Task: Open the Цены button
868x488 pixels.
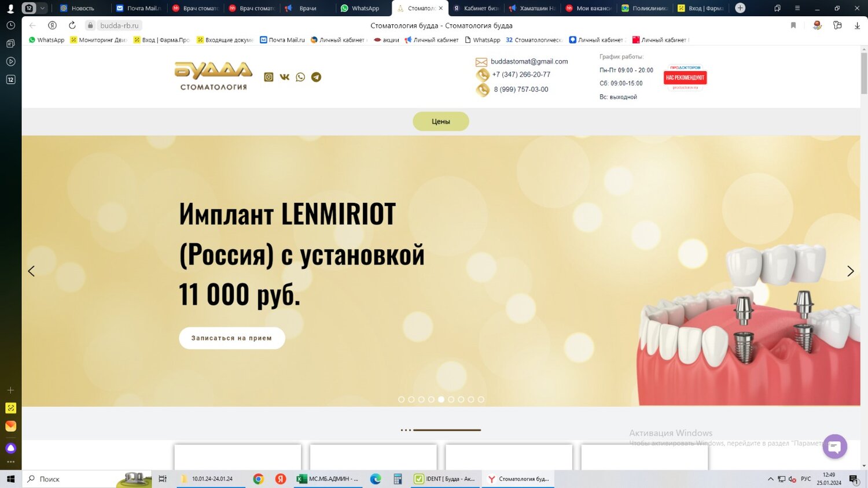Action: click(x=441, y=121)
